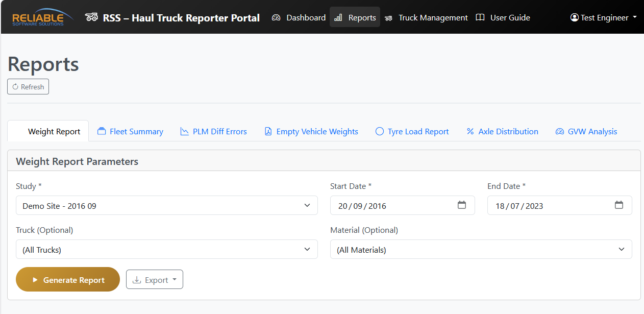Screen dimensions: 644x314
Task: Click the Reports bar chart icon
Action: [338, 18]
